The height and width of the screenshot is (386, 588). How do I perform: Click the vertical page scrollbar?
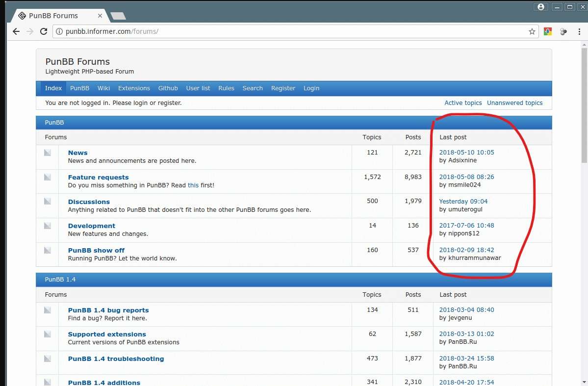584,196
